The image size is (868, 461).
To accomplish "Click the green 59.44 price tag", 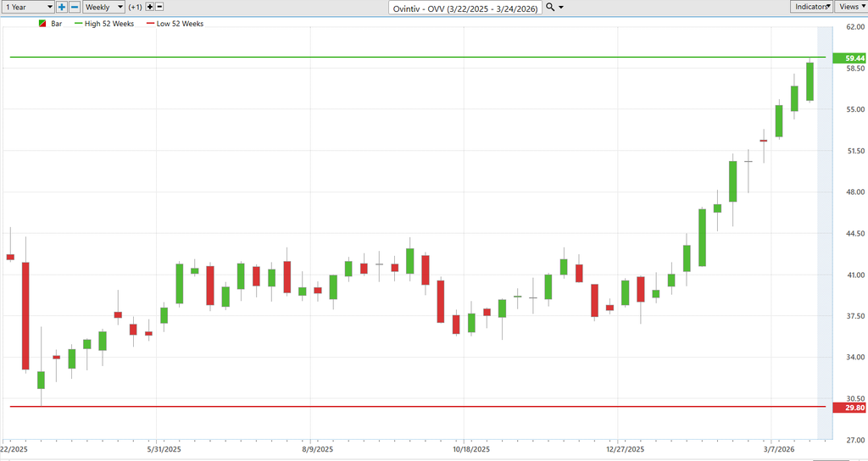I will pos(849,58).
